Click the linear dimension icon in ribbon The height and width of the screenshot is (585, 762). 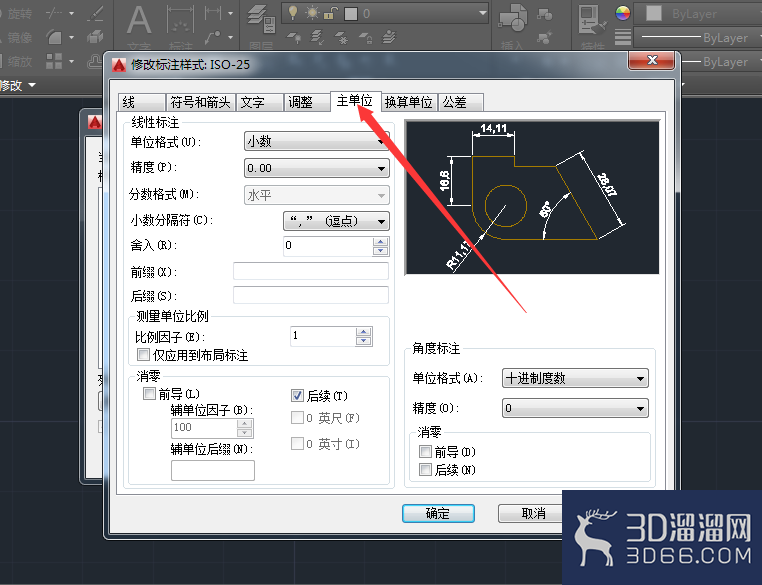coord(213,13)
